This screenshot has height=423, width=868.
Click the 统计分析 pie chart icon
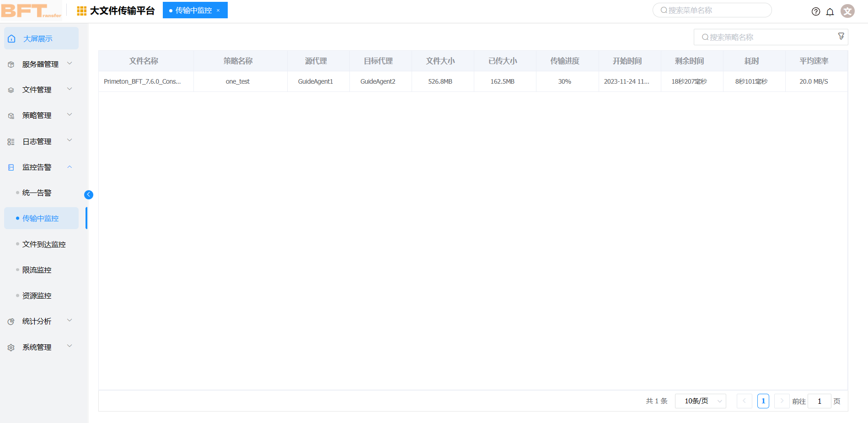pyautogui.click(x=11, y=321)
